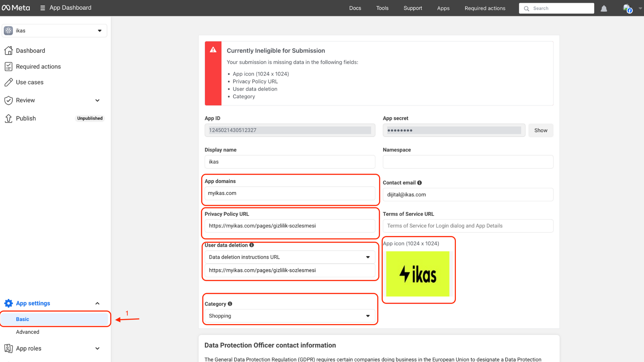Click the Required actions checklist icon
This screenshot has height=362, width=644.
pyautogui.click(x=9, y=66)
